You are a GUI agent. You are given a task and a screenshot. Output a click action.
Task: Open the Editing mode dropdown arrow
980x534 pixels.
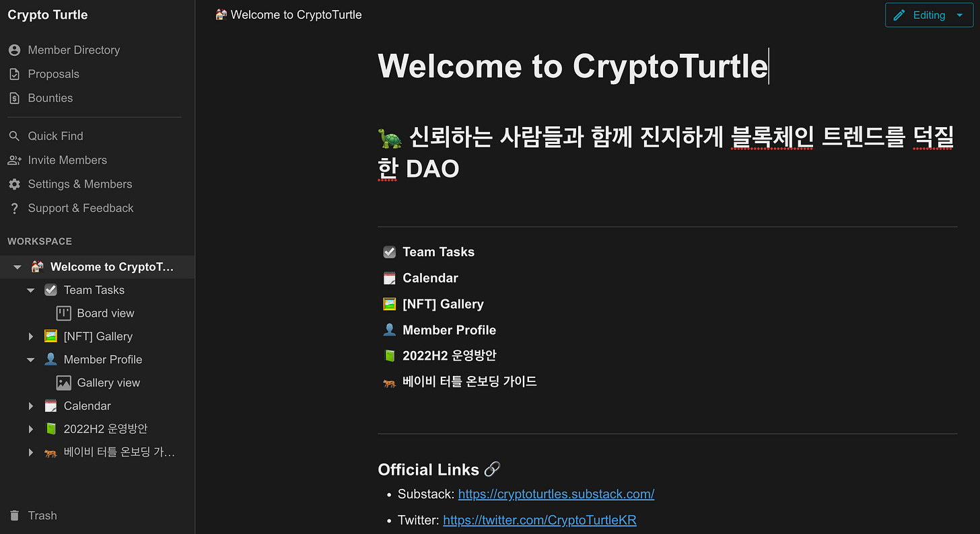click(959, 15)
